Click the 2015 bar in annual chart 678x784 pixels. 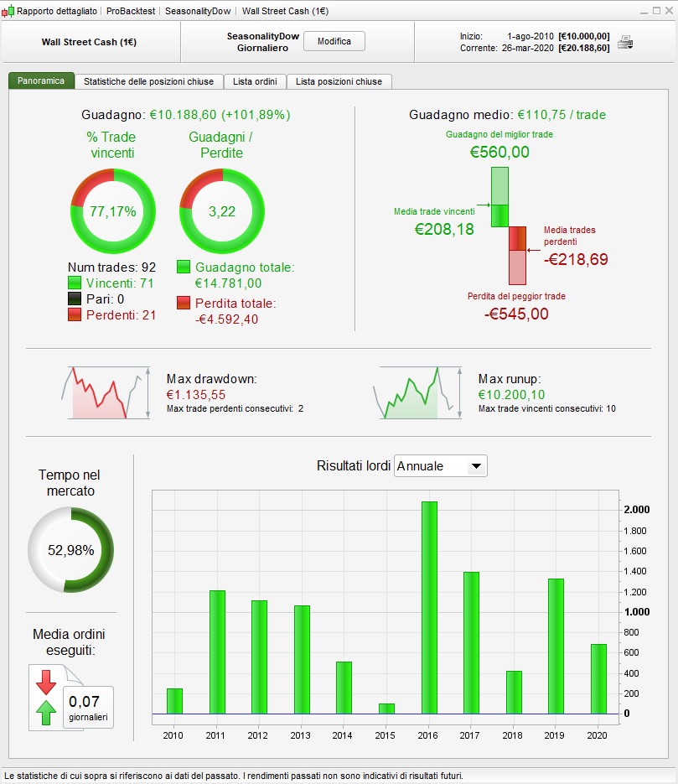[386, 709]
